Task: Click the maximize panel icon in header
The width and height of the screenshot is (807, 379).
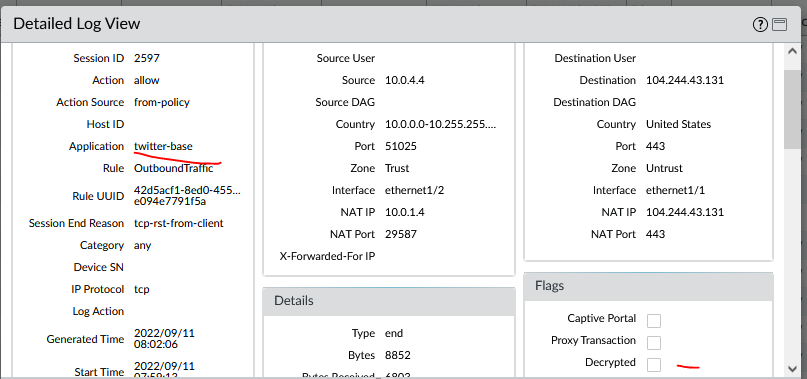Action: [780, 24]
